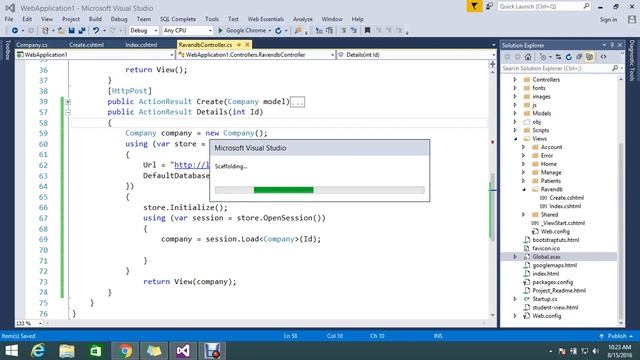Open the Analyze menu
The width and height of the screenshot is (640, 360).
302,19
